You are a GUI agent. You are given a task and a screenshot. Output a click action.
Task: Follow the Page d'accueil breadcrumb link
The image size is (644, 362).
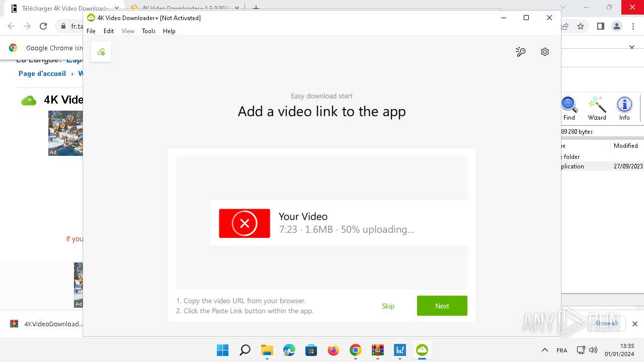pos(42,73)
